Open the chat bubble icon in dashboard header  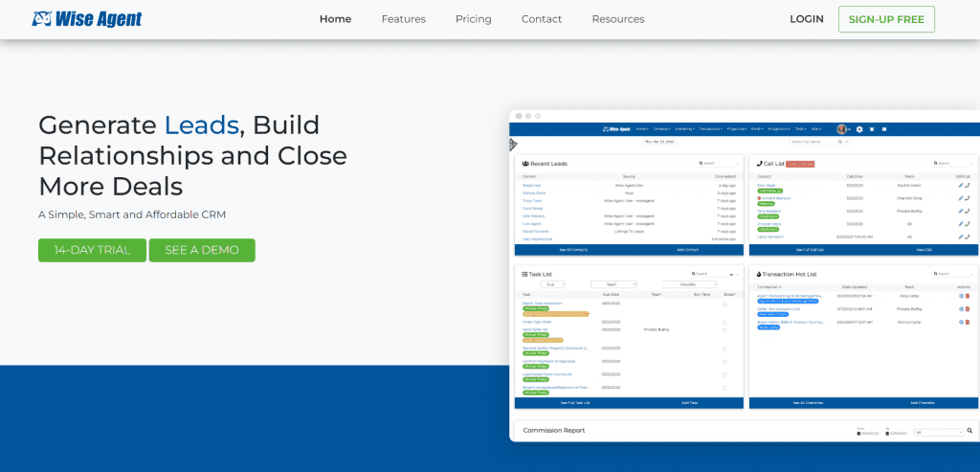point(884,129)
